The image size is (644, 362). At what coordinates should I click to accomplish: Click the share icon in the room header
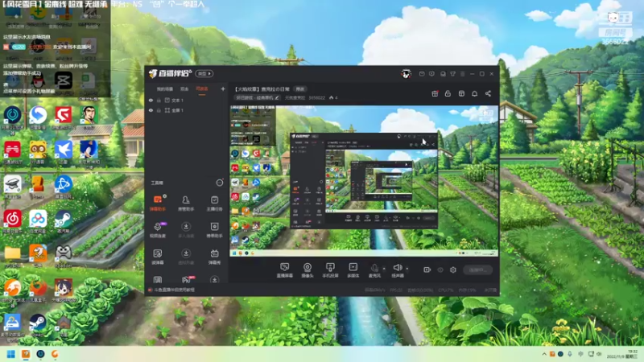(x=488, y=93)
